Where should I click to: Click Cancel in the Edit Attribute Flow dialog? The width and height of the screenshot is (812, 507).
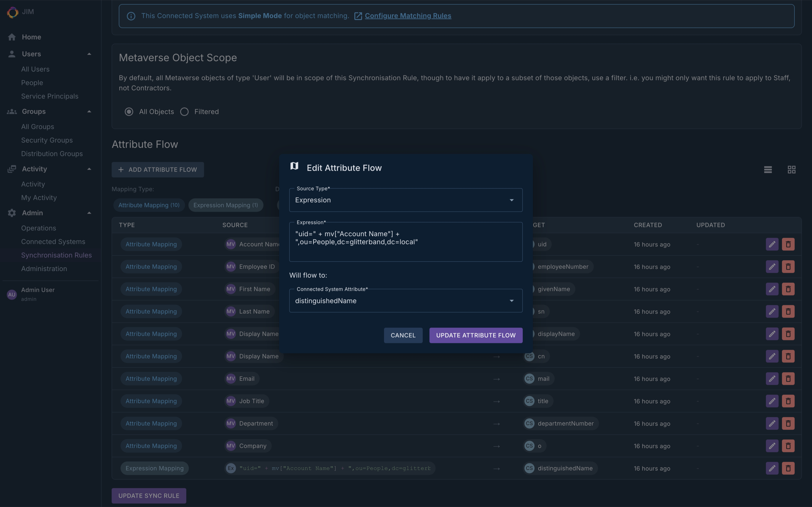[x=403, y=335]
